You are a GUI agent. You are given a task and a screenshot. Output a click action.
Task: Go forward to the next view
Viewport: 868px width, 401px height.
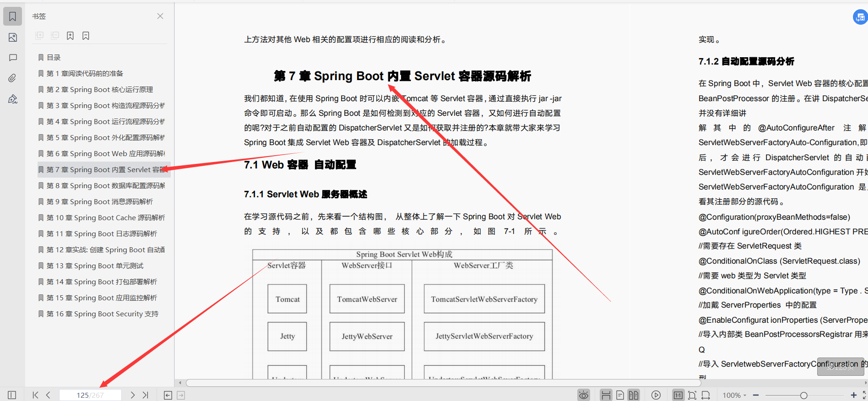181,395
